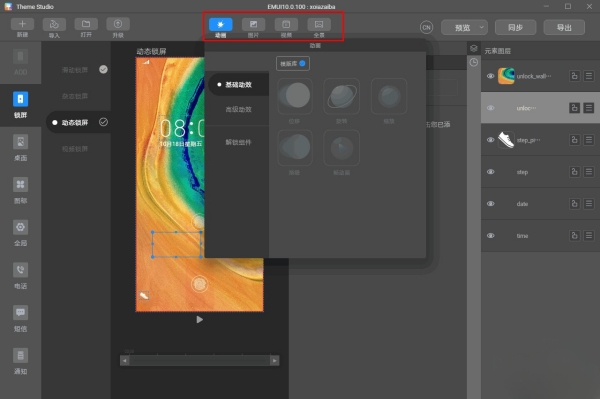Image resolution: width=600 pixels, height=399 pixels.
Task: Hide the unlock_wall layer with eye icon
Action: click(490, 76)
